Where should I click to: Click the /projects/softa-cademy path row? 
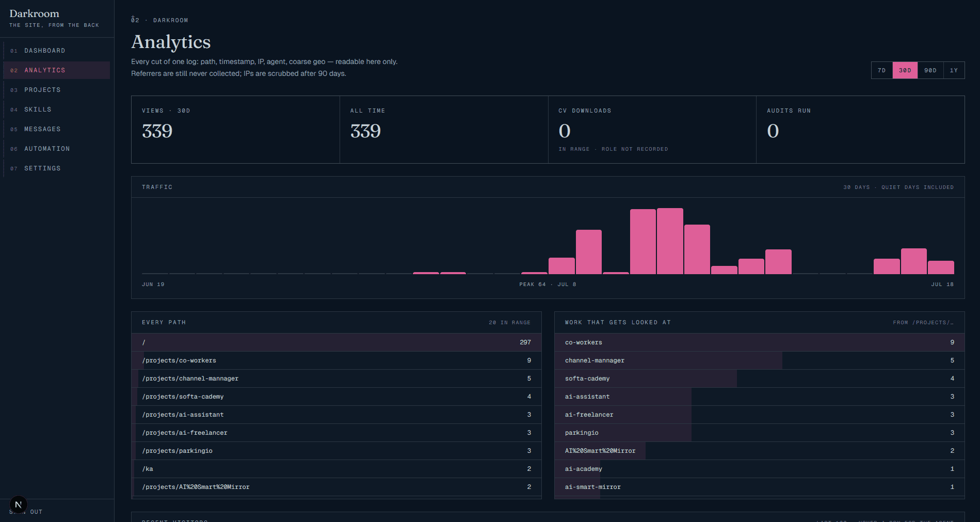pos(336,397)
